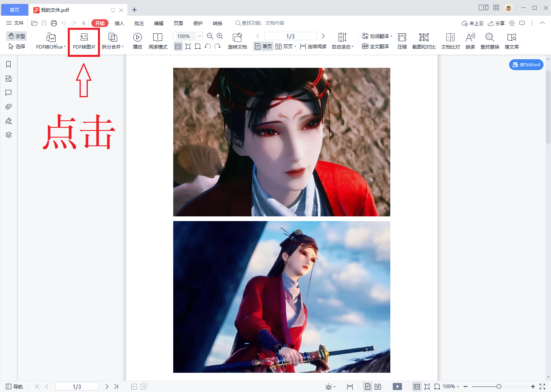This screenshot has width=551, height=392.
Task: Click the 查找功能 search field
Action: (260, 23)
